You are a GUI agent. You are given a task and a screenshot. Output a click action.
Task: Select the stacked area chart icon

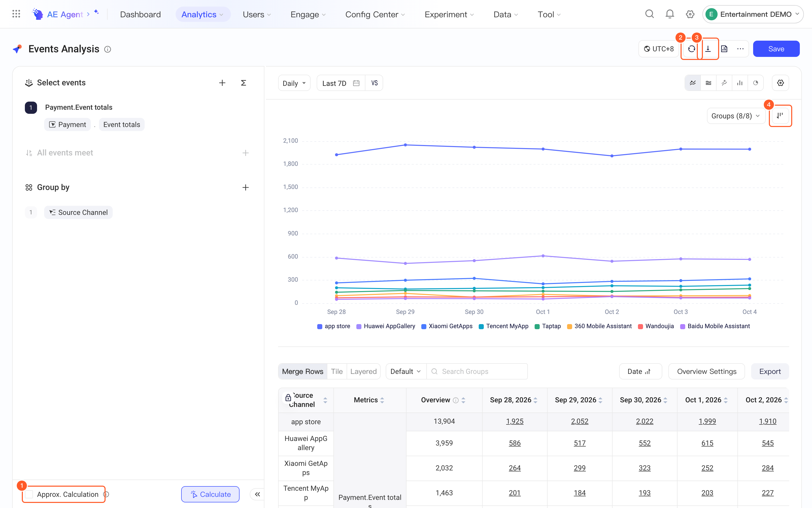[708, 83]
